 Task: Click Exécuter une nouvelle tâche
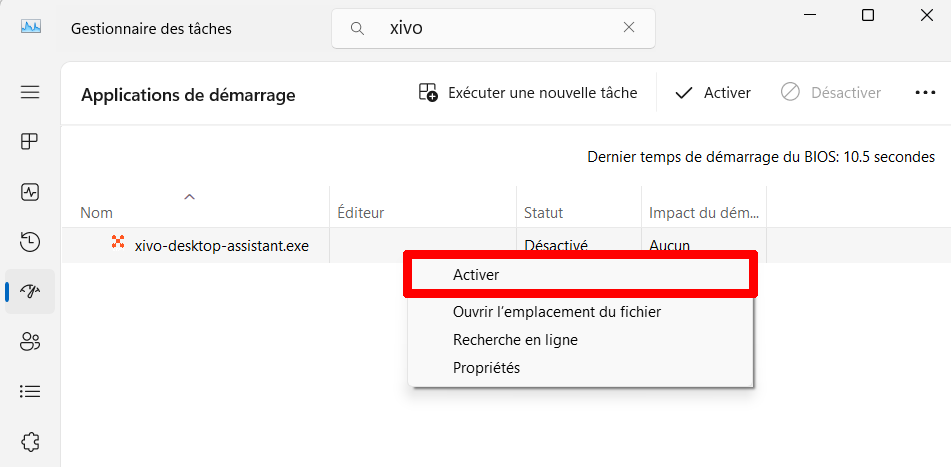coord(528,93)
